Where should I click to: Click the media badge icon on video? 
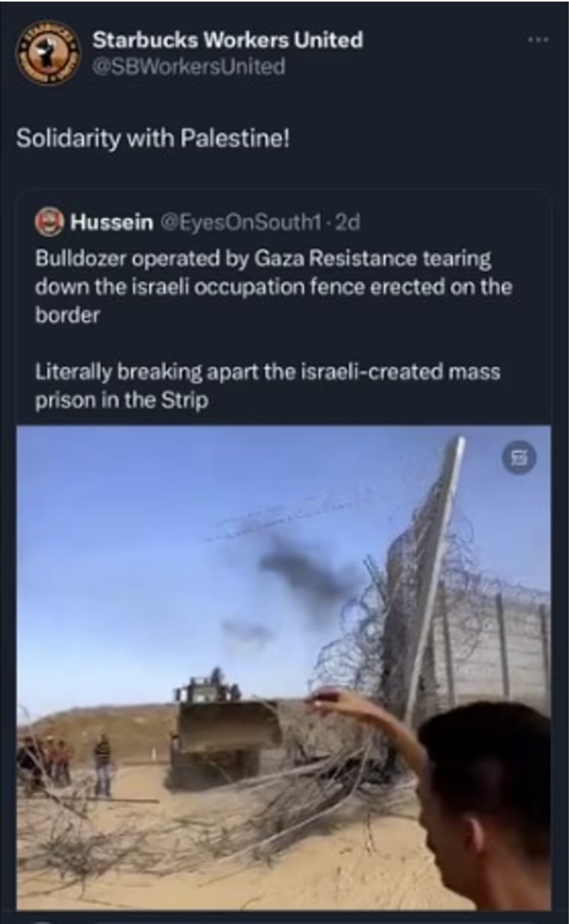click(x=519, y=458)
